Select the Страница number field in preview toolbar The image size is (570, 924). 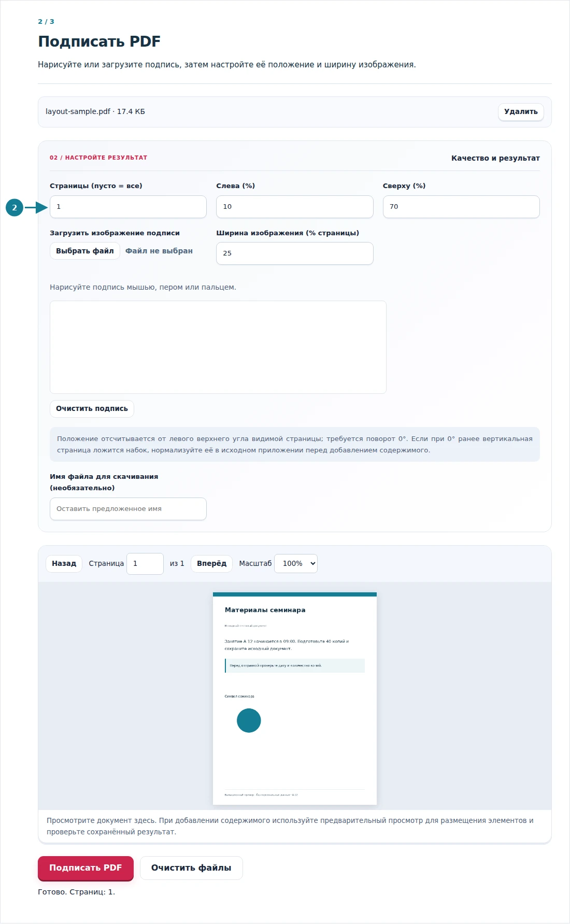click(x=145, y=564)
